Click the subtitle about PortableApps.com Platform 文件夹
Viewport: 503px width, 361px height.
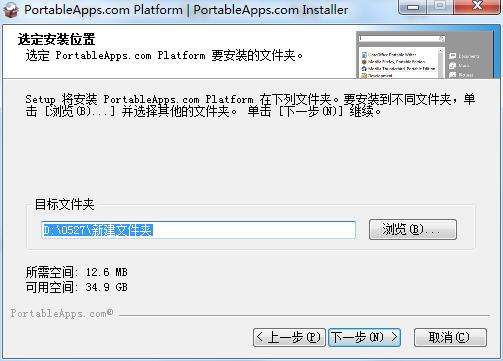(164, 55)
